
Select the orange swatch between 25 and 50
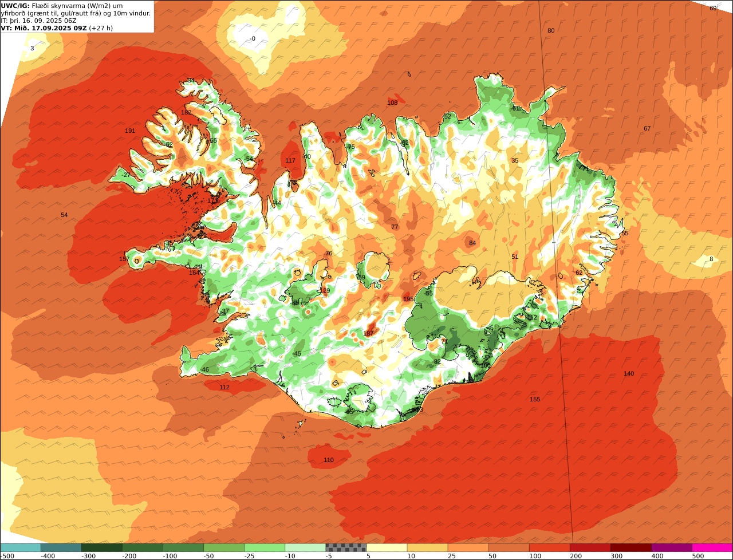pos(468,547)
